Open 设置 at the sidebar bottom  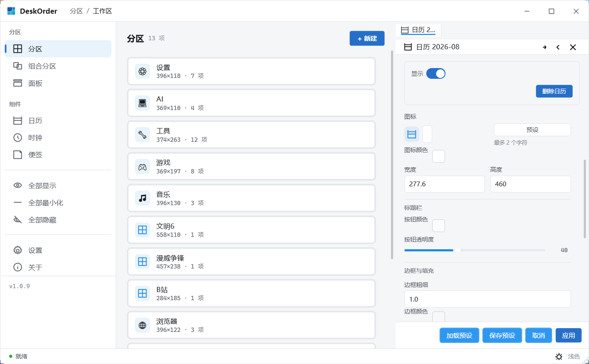tap(58, 250)
